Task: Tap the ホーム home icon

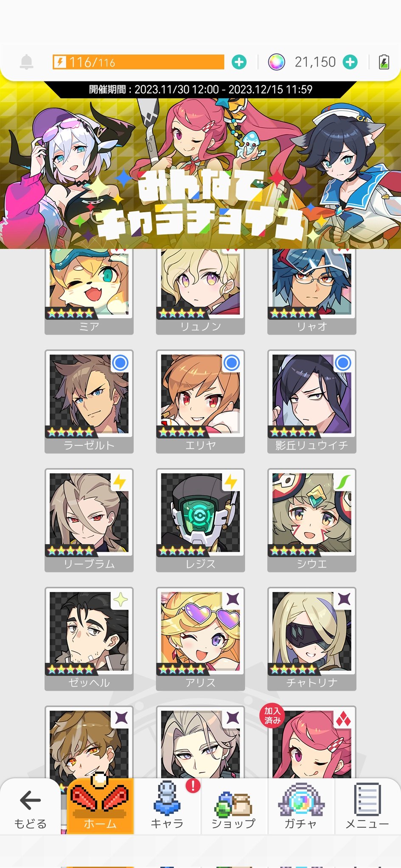Action: point(100,806)
